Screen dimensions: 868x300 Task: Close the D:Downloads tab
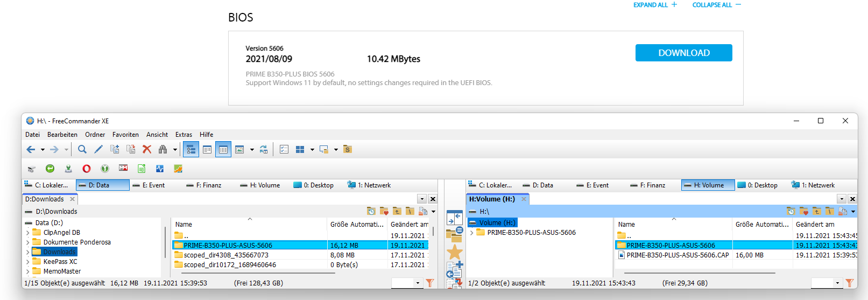[72, 199]
